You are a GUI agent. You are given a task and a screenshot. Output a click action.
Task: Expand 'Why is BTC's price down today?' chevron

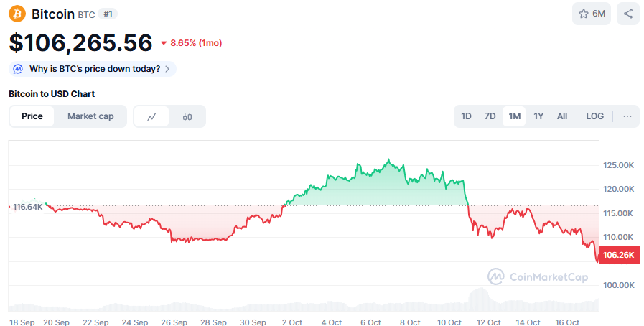tap(167, 69)
